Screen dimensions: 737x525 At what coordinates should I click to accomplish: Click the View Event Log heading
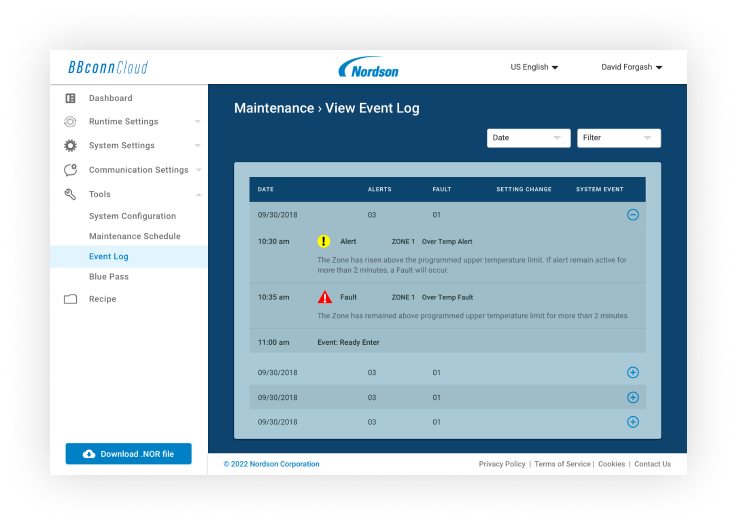(x=372, y=108)
